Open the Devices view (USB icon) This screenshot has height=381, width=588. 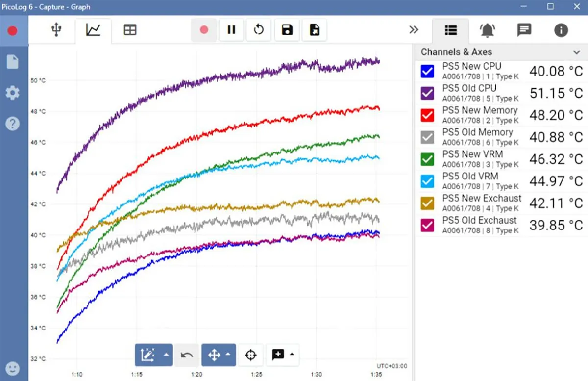point(57,30)
